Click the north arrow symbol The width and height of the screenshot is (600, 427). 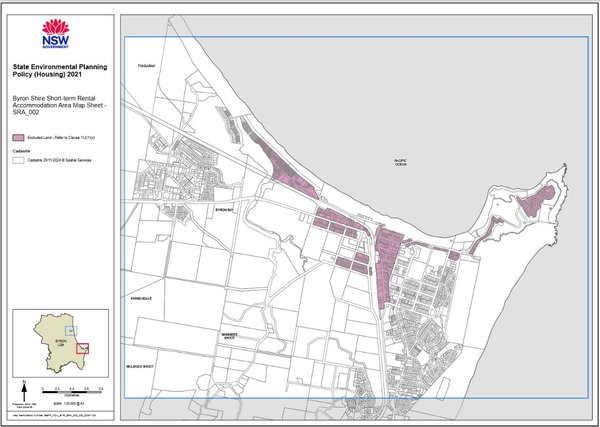[24, 391]
